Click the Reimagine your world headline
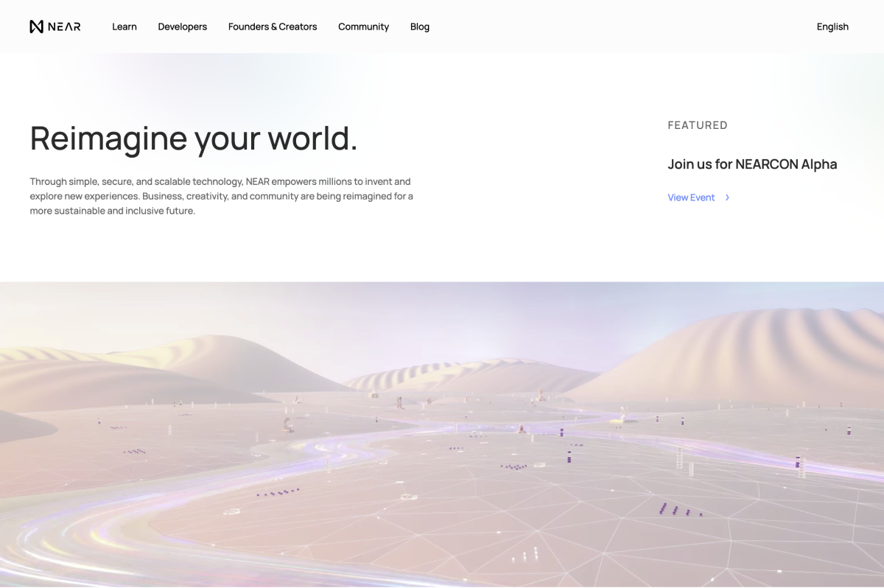This screenshot has height=588, width=884. (193, 139)
